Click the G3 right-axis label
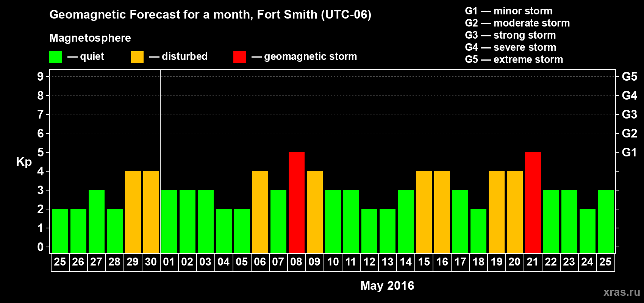Image resolution: width=644 pixels, height=303 pixels. point(629,114)
